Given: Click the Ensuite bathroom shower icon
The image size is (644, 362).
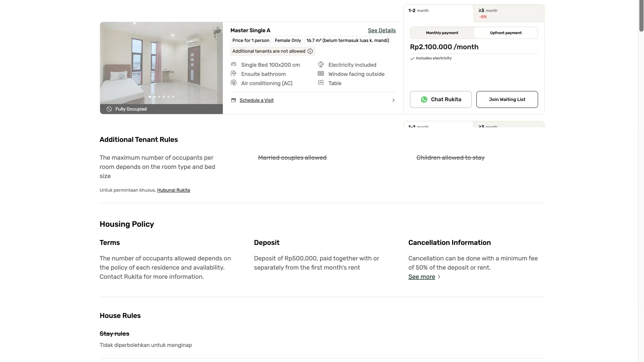Looking at the screenshot, I should pos(233,74).
